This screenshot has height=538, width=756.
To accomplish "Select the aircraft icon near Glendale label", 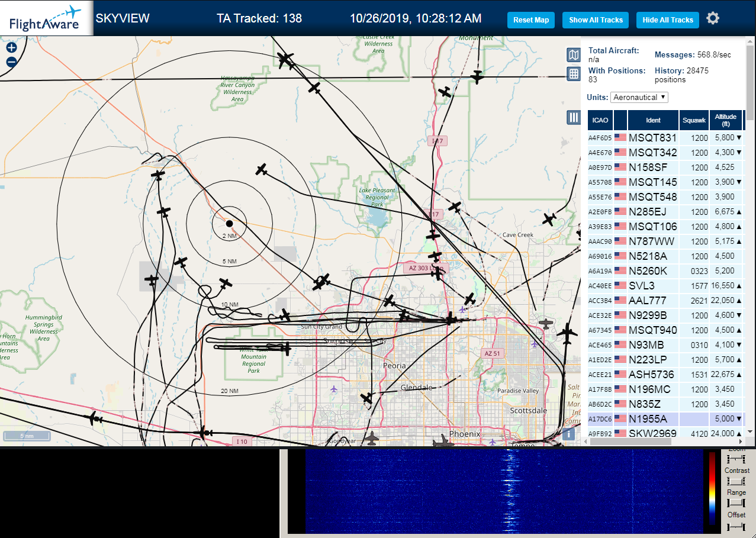I will pyautogui.click(x=368, y=398).
